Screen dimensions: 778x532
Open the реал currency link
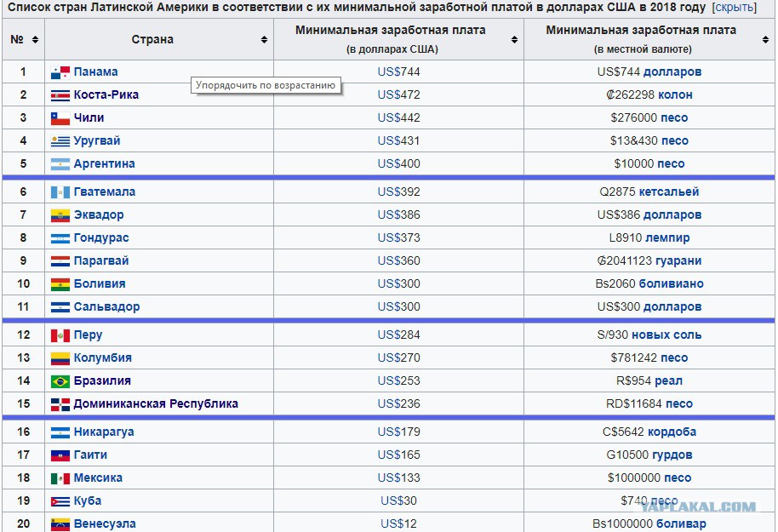point(669,380)
